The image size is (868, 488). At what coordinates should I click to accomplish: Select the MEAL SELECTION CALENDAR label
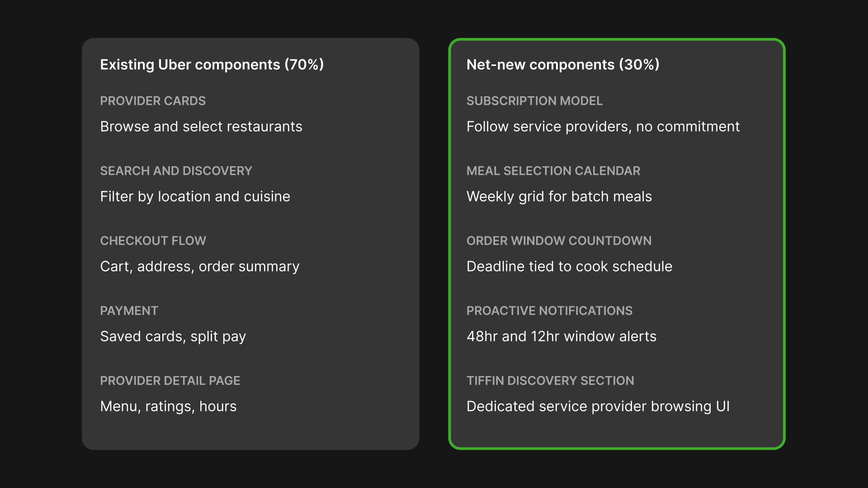[553, 171]
